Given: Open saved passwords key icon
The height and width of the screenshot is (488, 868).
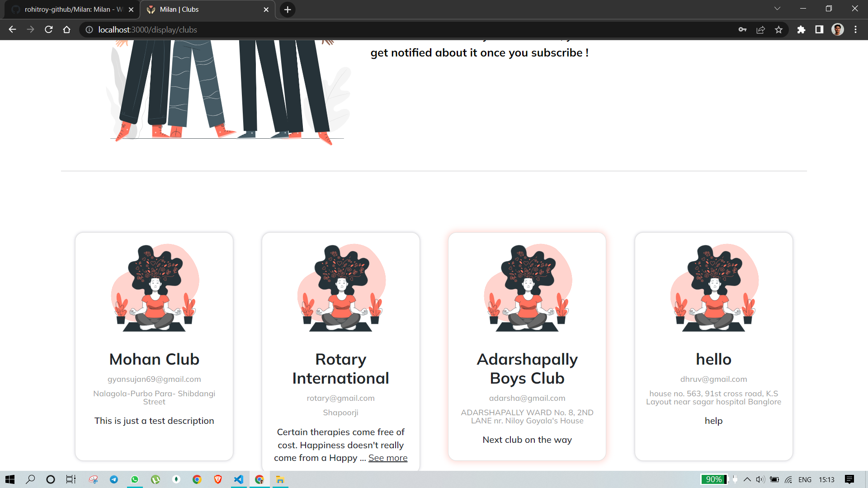Looking at the screenshot, I should [742, 30].
